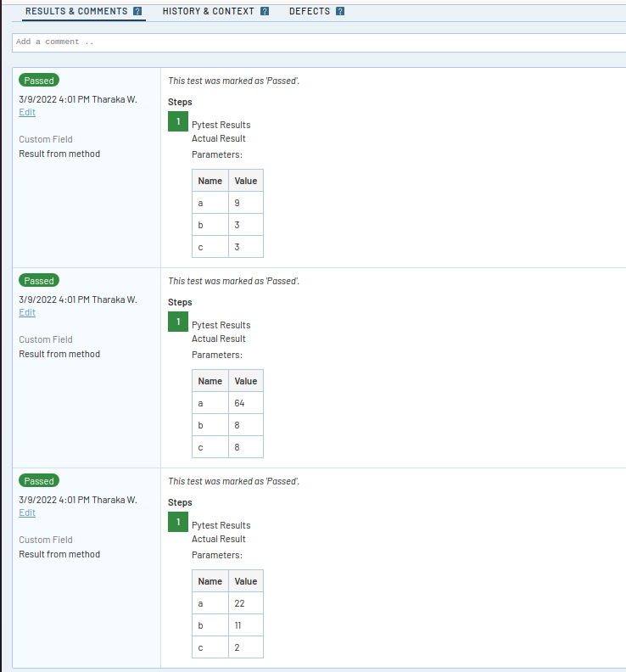
Task: Click step 1 box in result with a=22
Action: pyautogui.click(x=178, y=522)
